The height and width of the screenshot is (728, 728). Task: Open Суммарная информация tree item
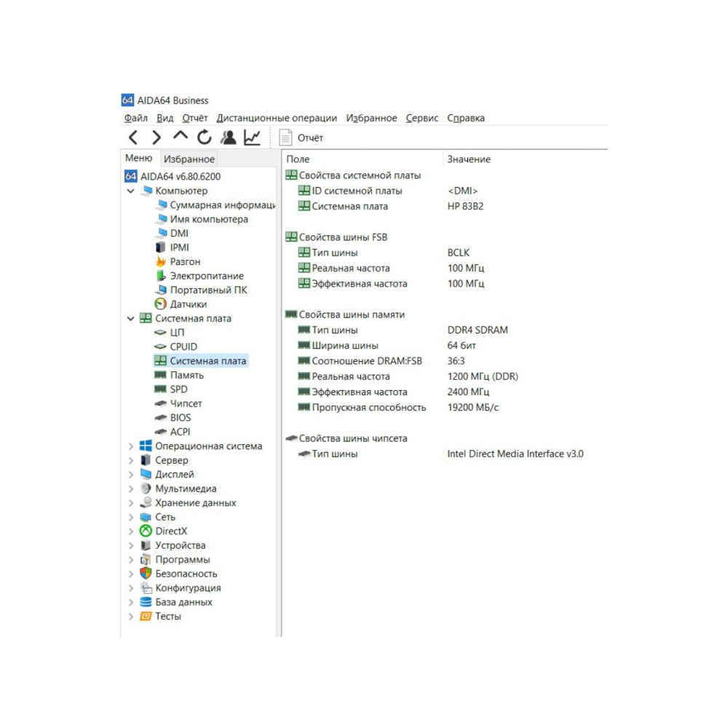215,205
